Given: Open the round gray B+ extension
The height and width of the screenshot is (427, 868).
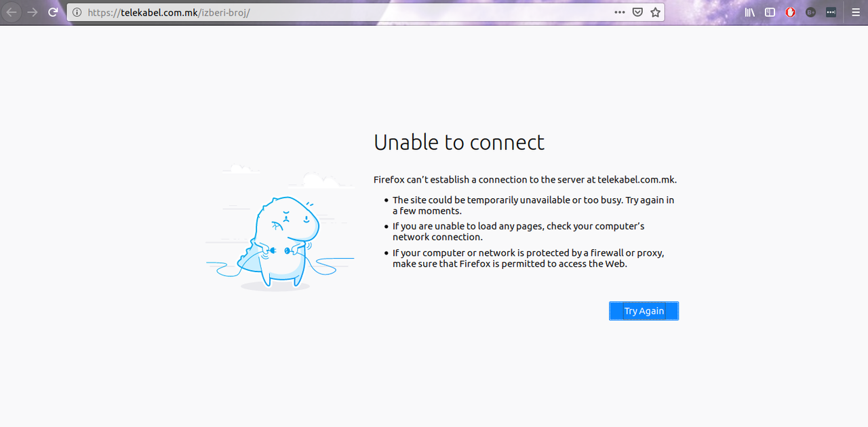Looking at the screenshot, I should coord(810,12).
